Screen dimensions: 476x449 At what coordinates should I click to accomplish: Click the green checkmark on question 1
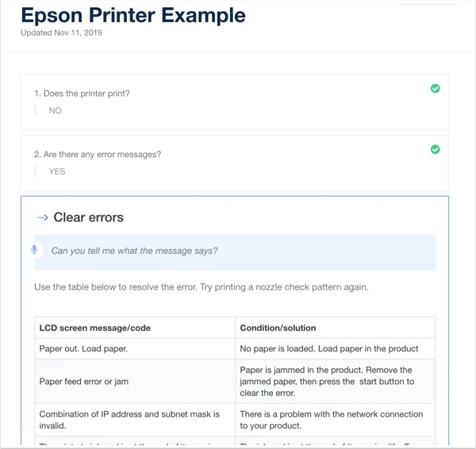pos(435,88)
